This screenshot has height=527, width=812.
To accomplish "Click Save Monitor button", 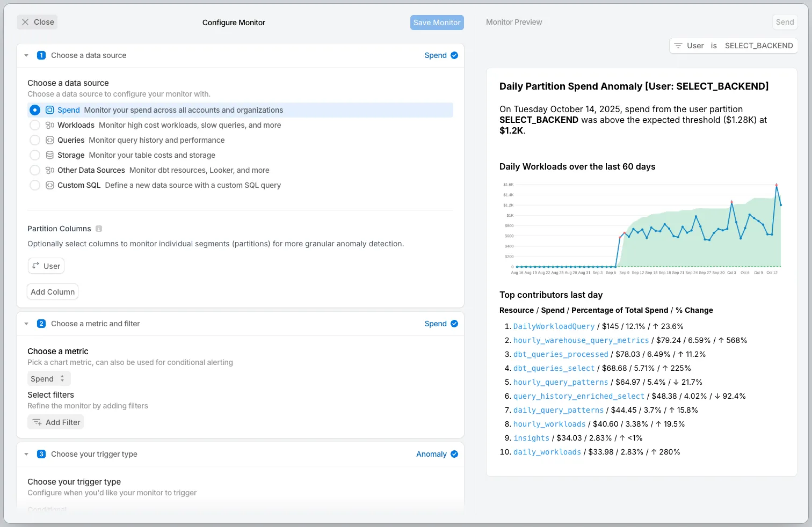I will pos(437,23).
